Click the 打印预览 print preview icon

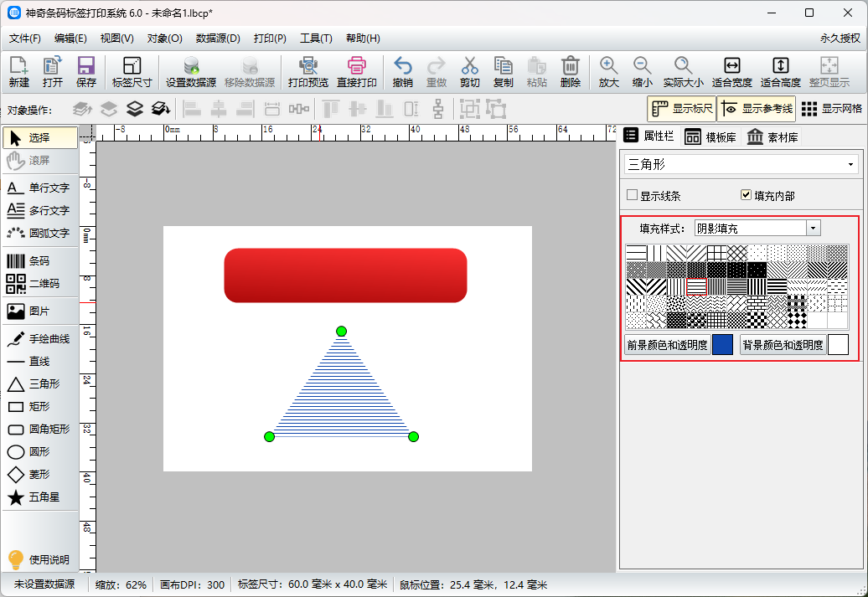(x=307, y=72)
